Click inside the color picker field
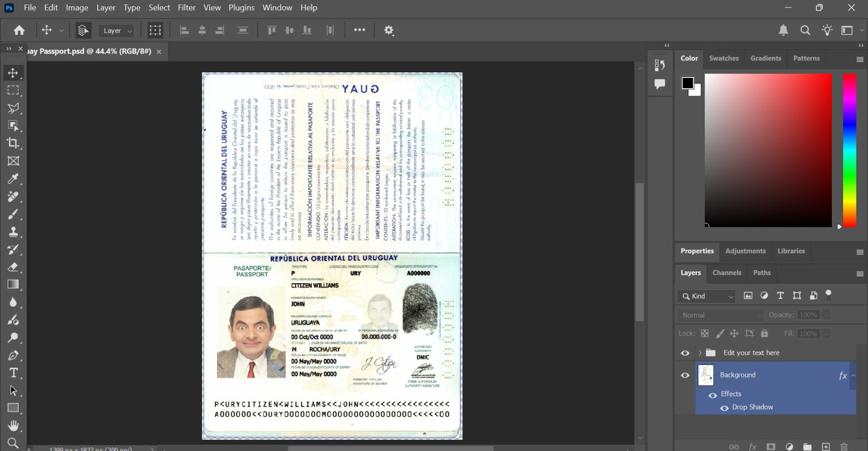This screenshot has width=868, height=451. [768, 150]
